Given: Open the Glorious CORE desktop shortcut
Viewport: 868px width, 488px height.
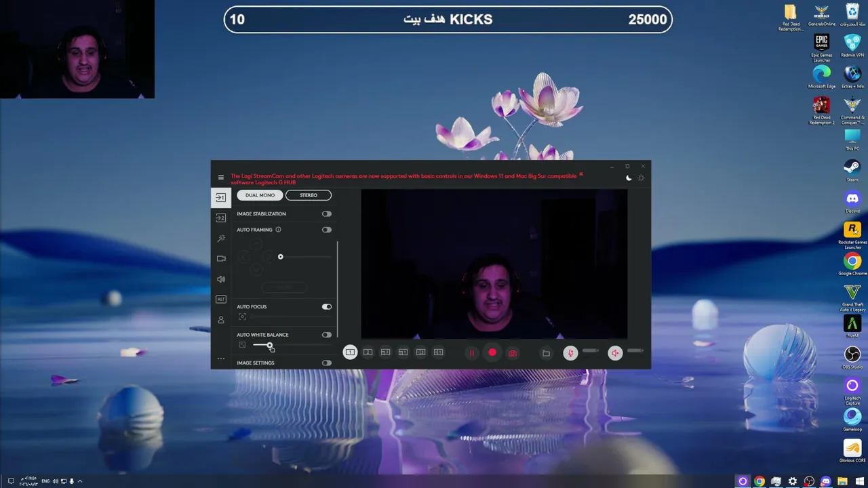Looking at the screenshot, I should click(852, 451).
